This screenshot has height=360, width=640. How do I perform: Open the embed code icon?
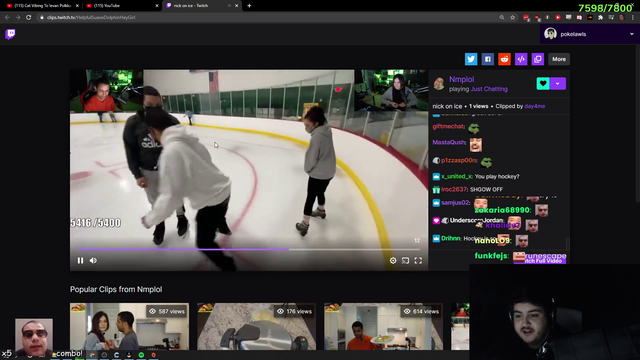tap(521, 59)
